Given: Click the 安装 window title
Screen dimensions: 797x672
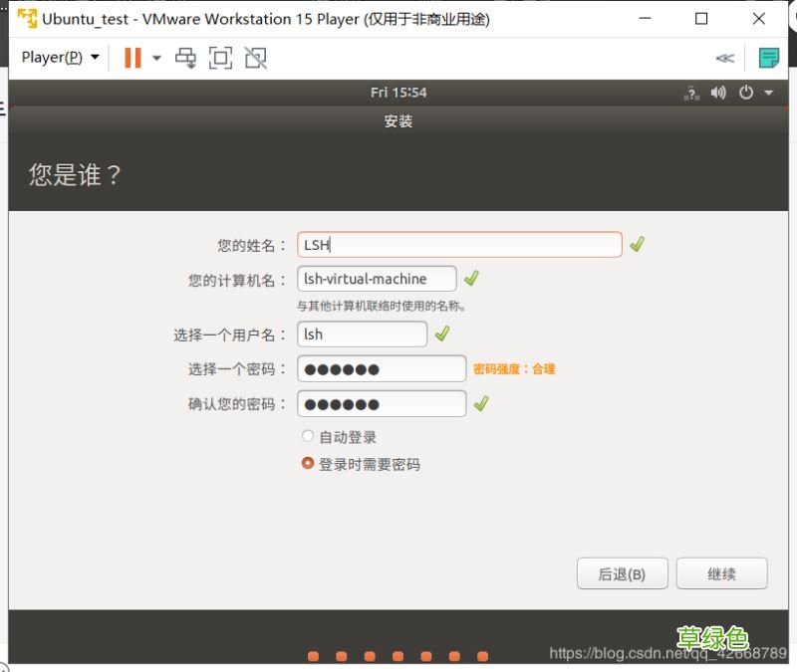Looking at the screenshot, I should [398, 121].
